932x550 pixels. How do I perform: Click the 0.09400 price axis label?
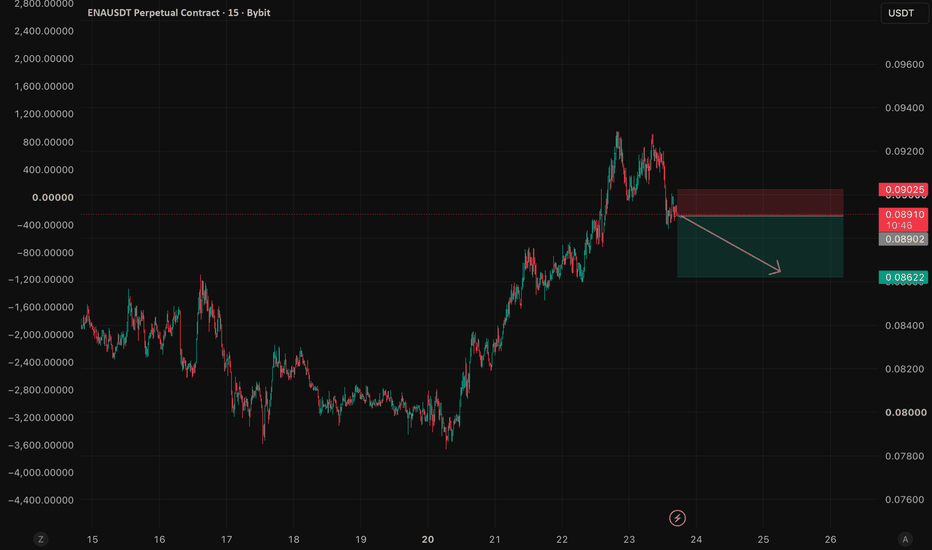pos(905,108)
